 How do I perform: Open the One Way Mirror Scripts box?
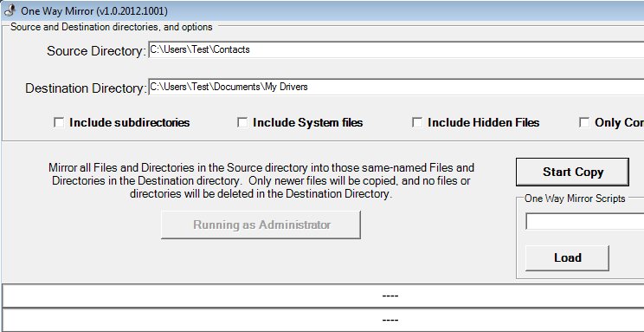[585, 221]
